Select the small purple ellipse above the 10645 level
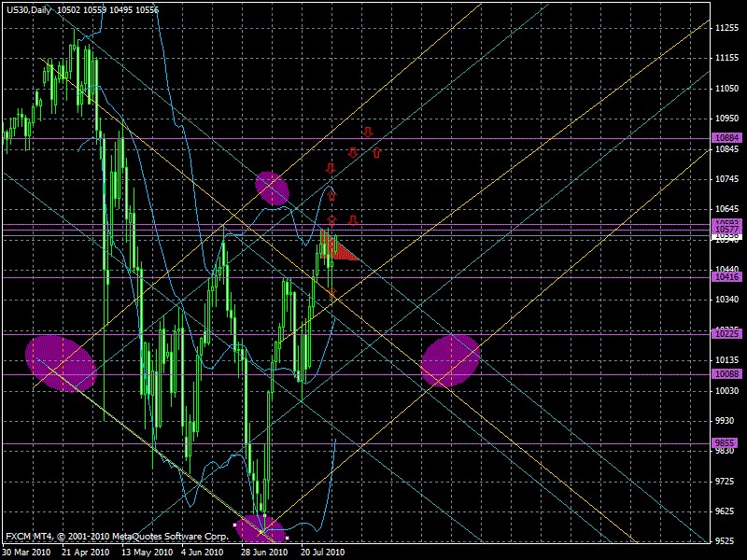This screenshot has width=747, height=560. [x=272, y=189]
